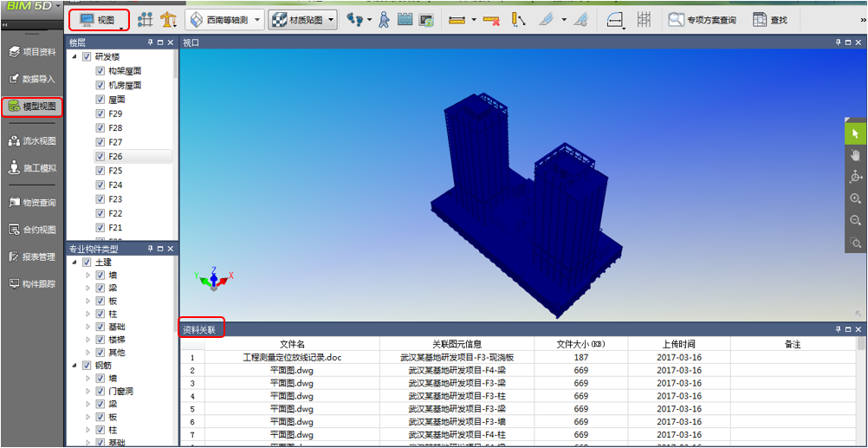The width and height of the screenshot is (868, 448).
Task: Open the BIM 5D title dropdown arrow
Action: (x=57, y=8)
